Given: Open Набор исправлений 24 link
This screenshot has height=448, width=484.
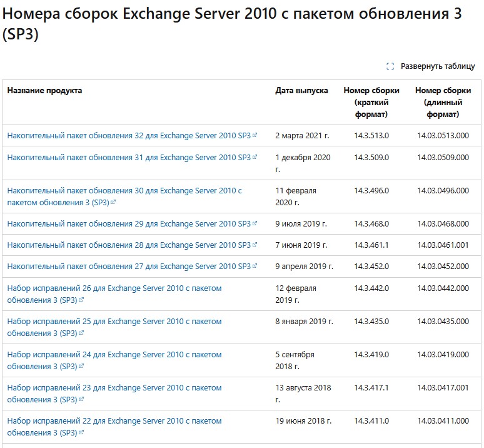Looking at the screenshot, I should (114, 355).
